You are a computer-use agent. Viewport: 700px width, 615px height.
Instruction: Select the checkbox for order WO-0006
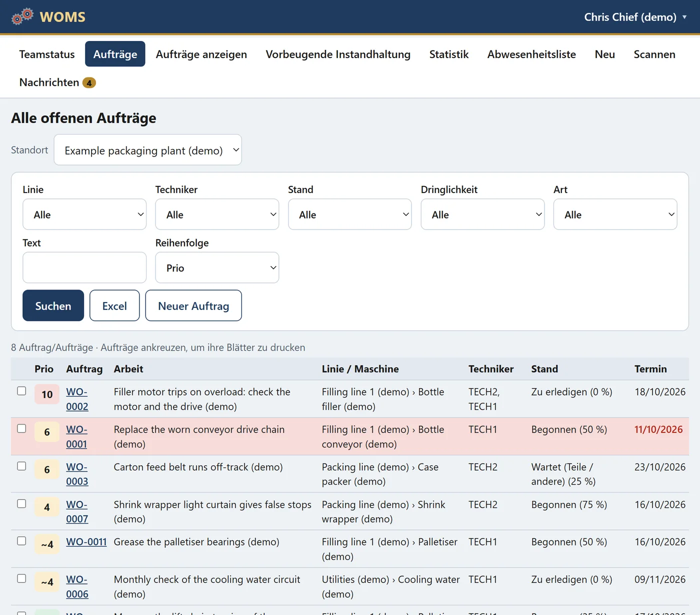click(21, 578)
